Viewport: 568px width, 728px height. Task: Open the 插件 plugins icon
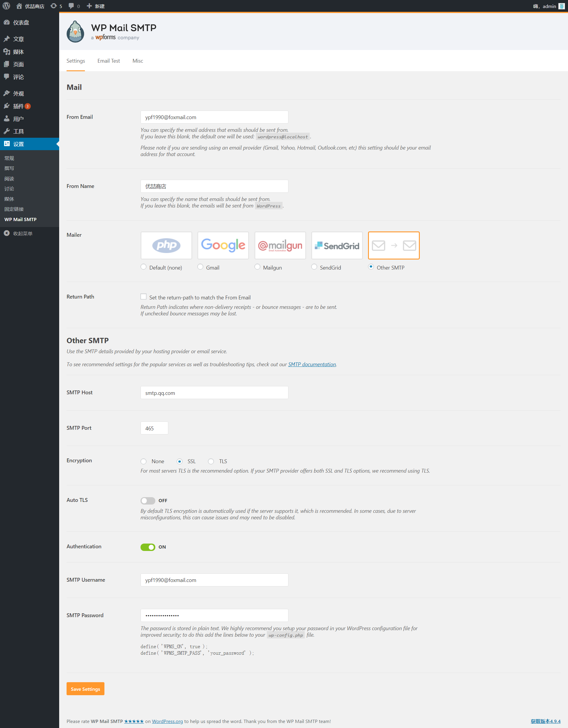[7, 106]
